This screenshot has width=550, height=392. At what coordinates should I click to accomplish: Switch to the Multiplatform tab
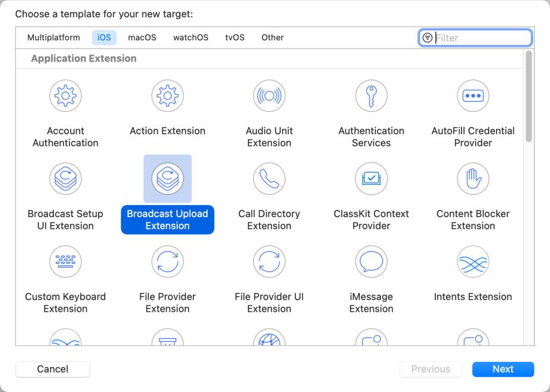pyautogui.click(x=53, y=37)
